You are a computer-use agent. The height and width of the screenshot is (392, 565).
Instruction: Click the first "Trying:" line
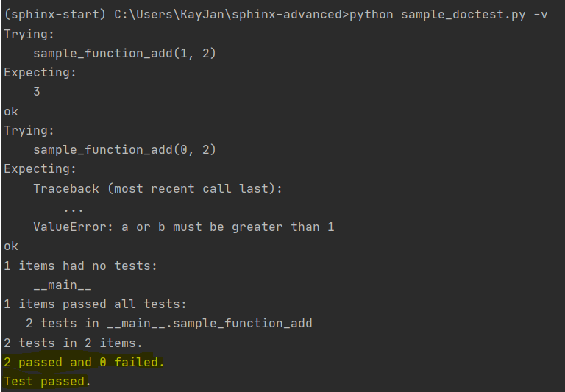coord(29,35)
